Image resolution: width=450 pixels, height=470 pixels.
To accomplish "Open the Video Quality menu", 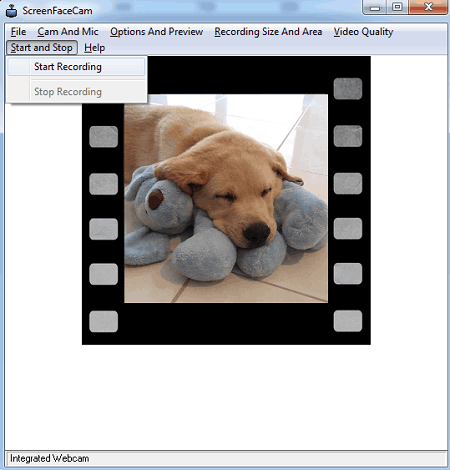I will click(363, 32).
